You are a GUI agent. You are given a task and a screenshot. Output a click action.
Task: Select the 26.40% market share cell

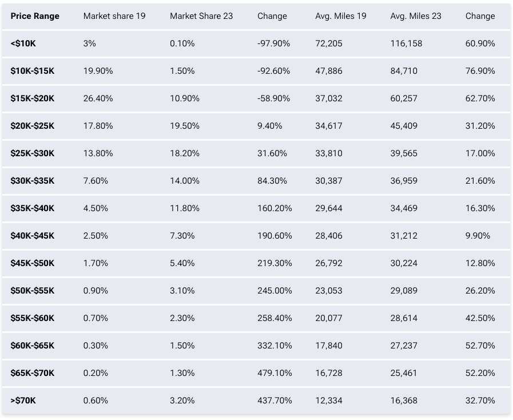click(x=98, y=98)
